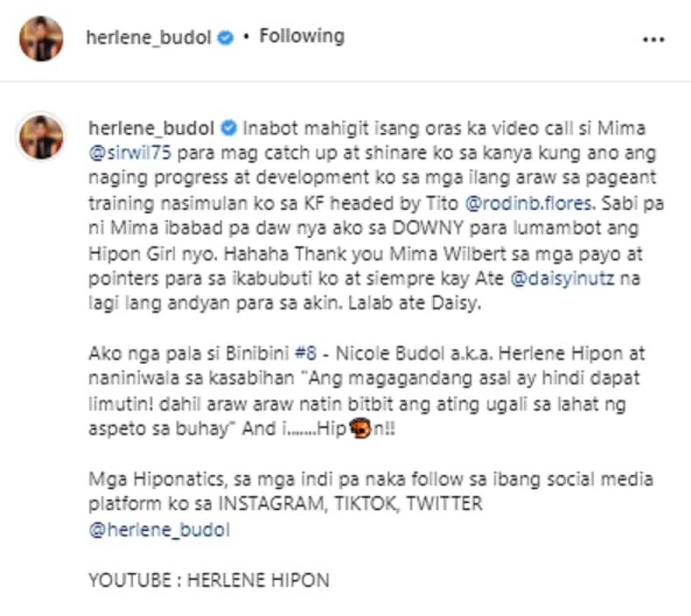Screen dimensions: 691x616
Task: Open herlene_budol username in header
Action: click(x=149, y=38)
